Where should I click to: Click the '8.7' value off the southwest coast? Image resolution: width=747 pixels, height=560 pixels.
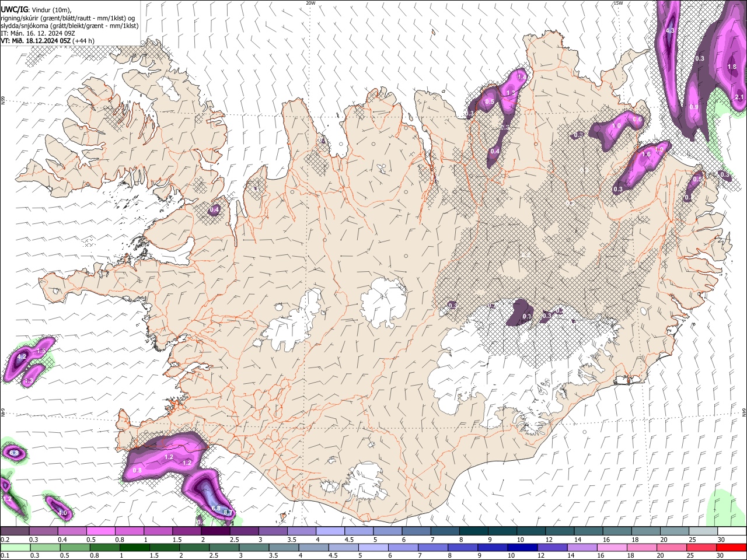[229, 513]
